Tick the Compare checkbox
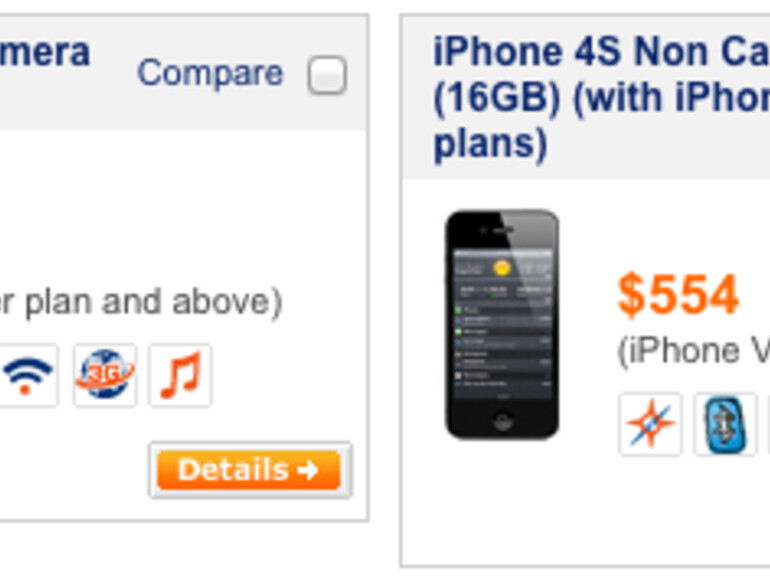The height and width of the screenshot is (578, 770). click(x=327, y=75)
